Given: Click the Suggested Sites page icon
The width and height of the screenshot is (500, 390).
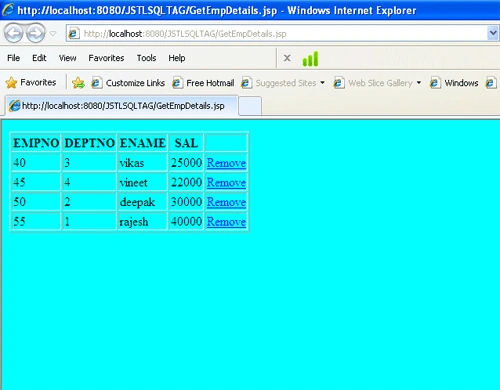Looking at the screenshot, I should (246, 83).
